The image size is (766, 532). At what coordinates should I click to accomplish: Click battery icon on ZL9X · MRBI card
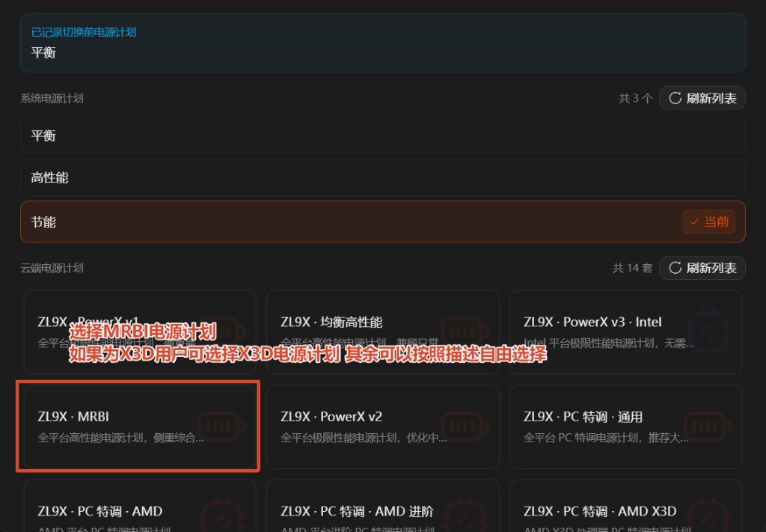coord(221,426)
